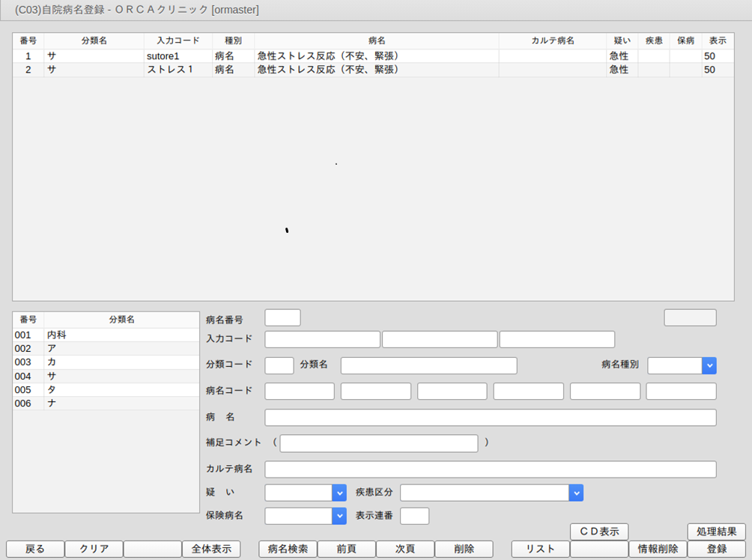Select category 004 サ in list

pos(105,376)
